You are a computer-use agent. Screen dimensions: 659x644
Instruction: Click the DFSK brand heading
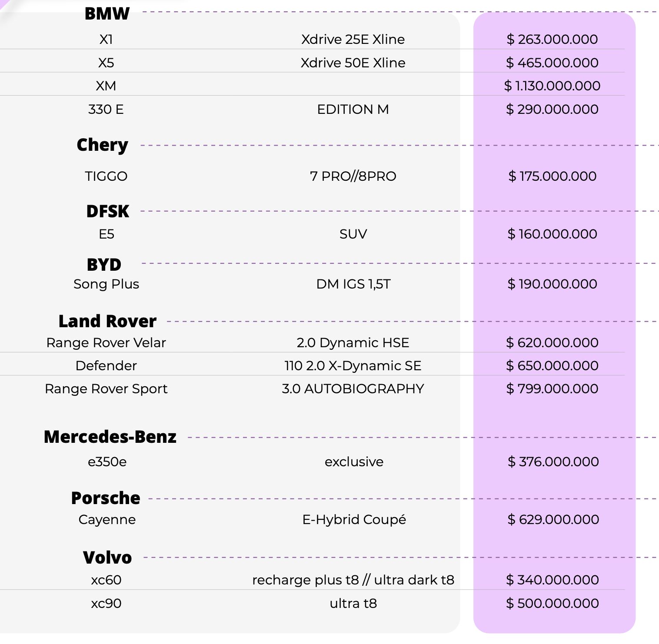pos(108,211)
